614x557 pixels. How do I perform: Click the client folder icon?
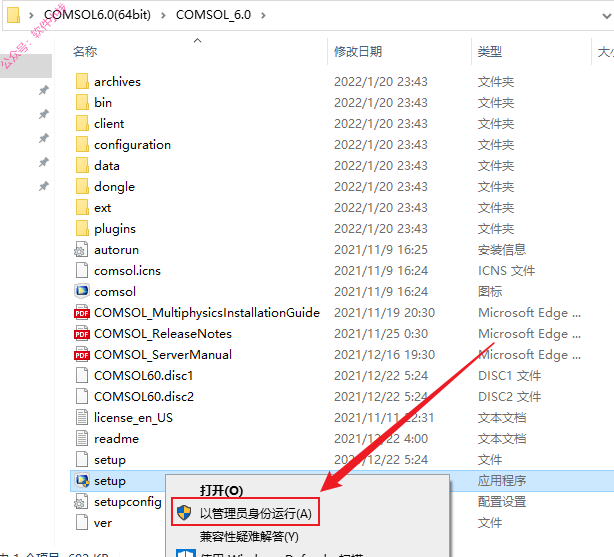point(82,123)
